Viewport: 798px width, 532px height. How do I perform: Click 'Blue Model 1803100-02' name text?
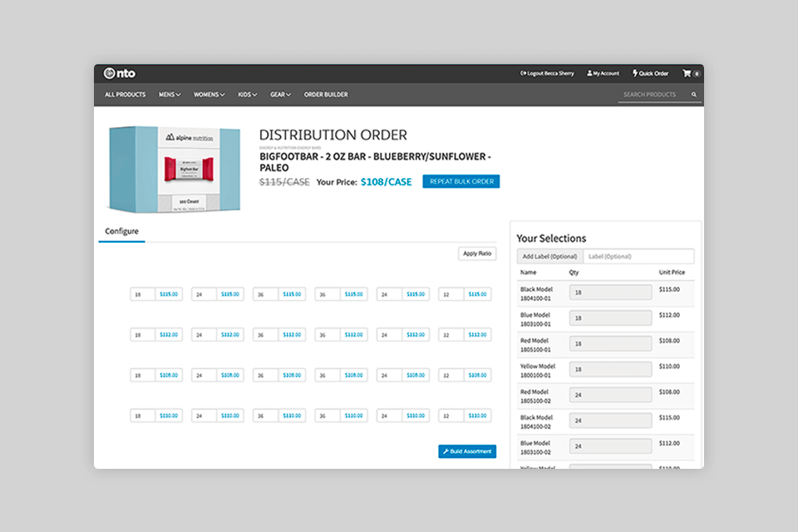click(x=535, y=447)
